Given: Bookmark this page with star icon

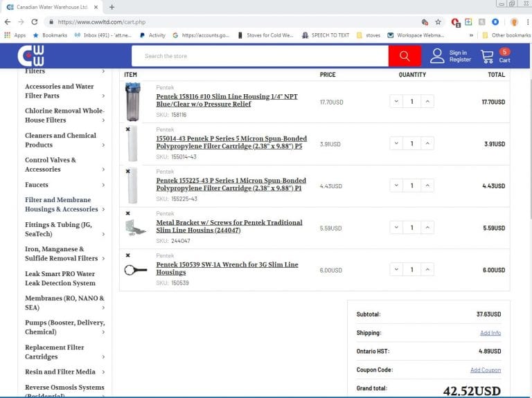Looking at the screenshot, I should coord(438,22).
